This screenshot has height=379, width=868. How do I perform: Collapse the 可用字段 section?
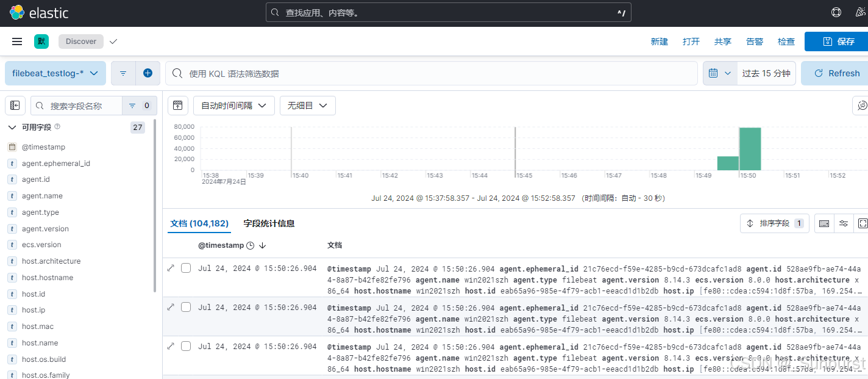coord(12,127)
